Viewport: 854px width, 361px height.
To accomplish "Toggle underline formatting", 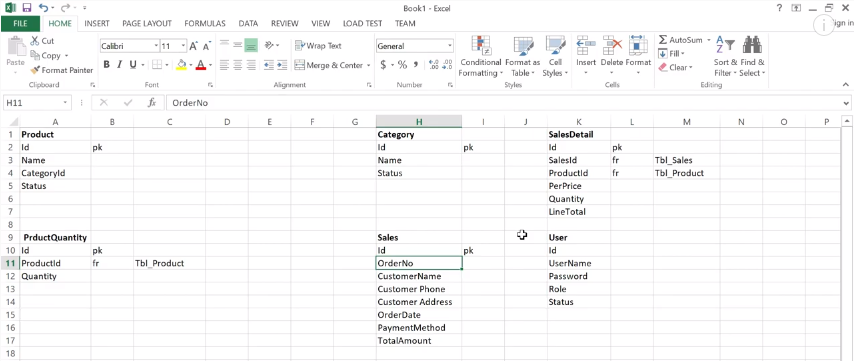I will coord(133,65).
